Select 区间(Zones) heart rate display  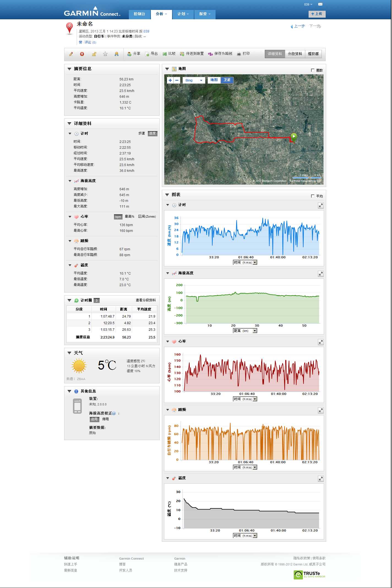tap(147, 216)
